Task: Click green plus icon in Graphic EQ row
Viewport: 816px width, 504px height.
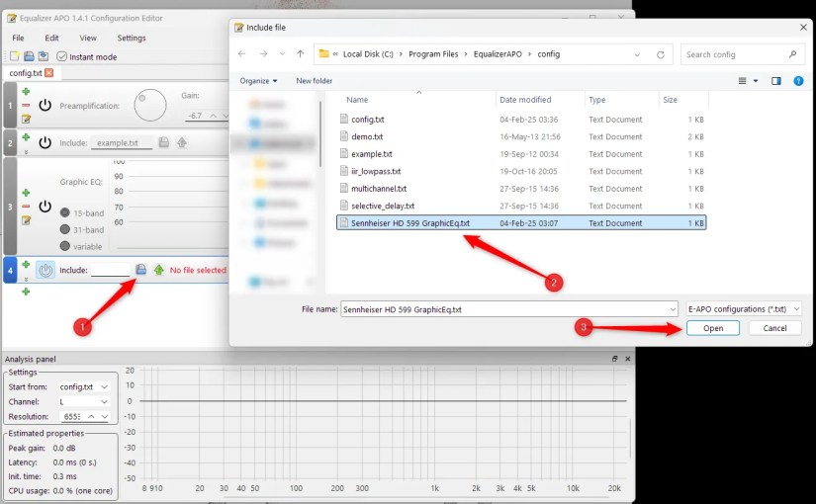Action: point(26,193)
